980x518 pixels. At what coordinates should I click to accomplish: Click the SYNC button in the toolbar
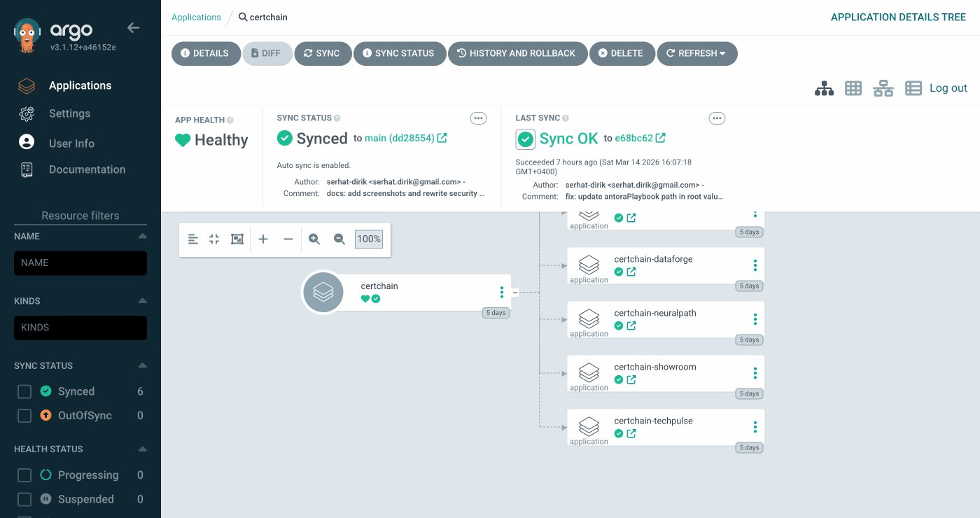[x=323, y=53]
